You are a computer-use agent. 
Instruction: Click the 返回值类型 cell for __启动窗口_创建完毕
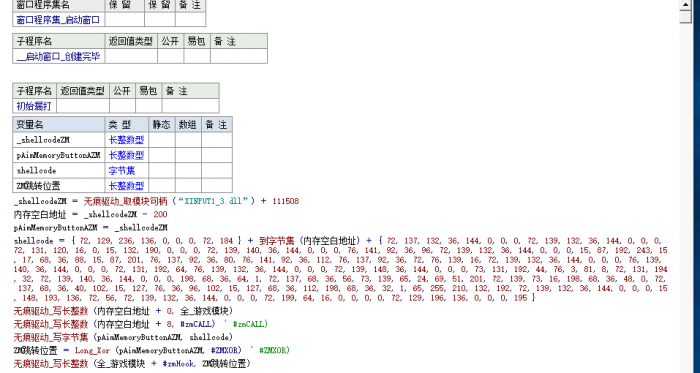(131, 56)
